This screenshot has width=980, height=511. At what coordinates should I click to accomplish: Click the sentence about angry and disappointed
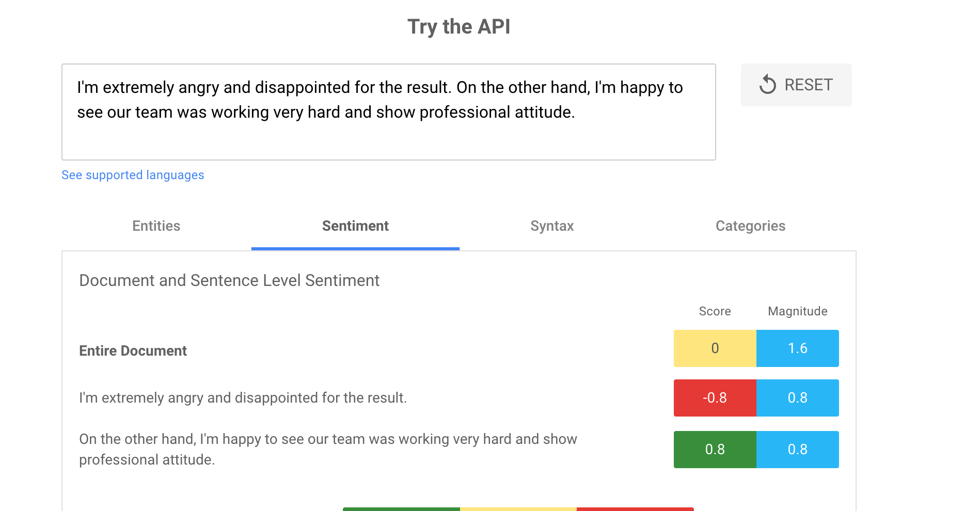point(243,398)
